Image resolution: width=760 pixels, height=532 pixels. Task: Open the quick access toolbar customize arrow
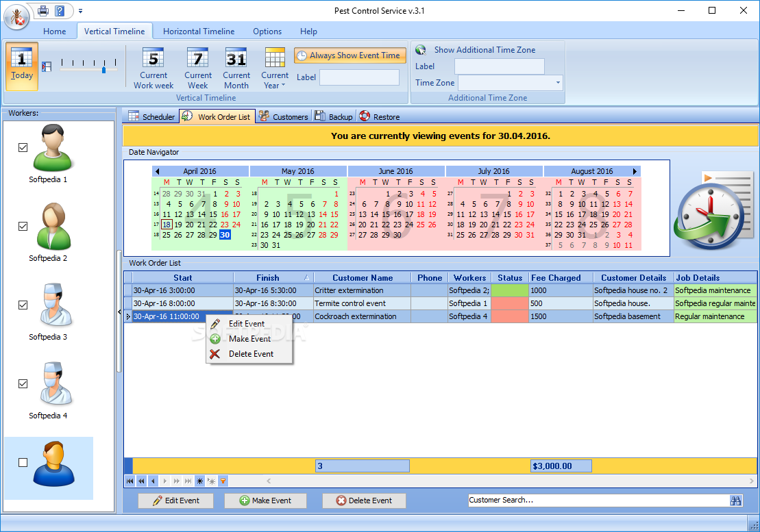(80, 11)
